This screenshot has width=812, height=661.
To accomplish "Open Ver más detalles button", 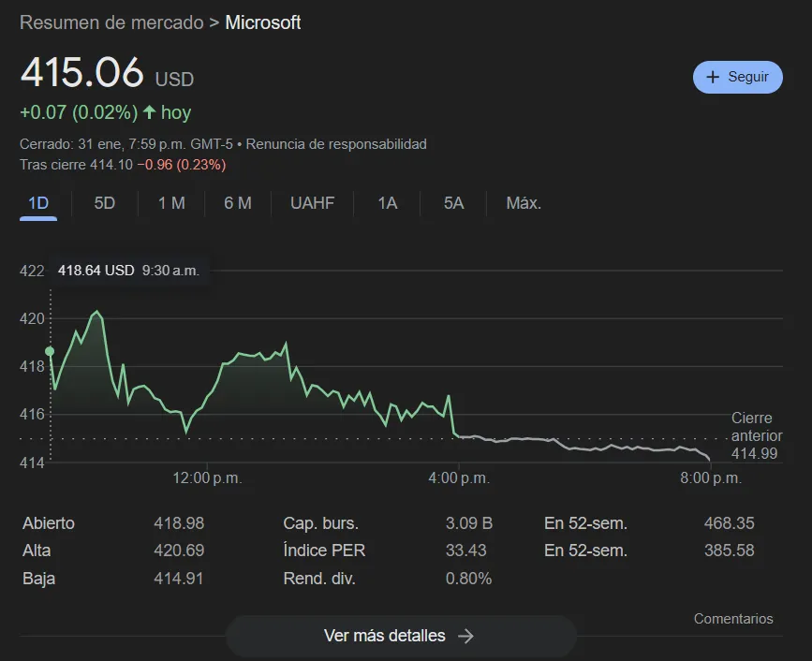I will (x=401, y=636).
